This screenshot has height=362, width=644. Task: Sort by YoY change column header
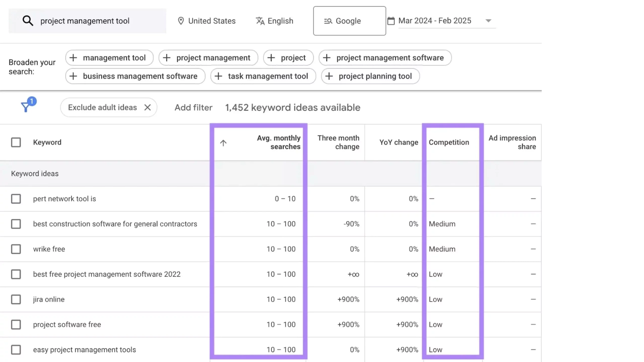tap(398, 142)
